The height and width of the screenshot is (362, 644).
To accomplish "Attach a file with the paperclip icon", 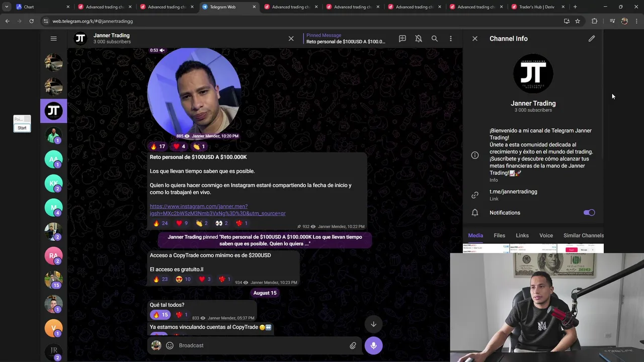I will click(353, 345).
